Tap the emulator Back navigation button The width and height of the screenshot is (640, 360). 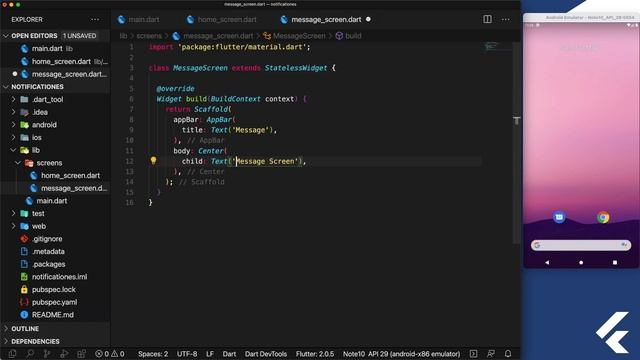(x=547, y=262)
